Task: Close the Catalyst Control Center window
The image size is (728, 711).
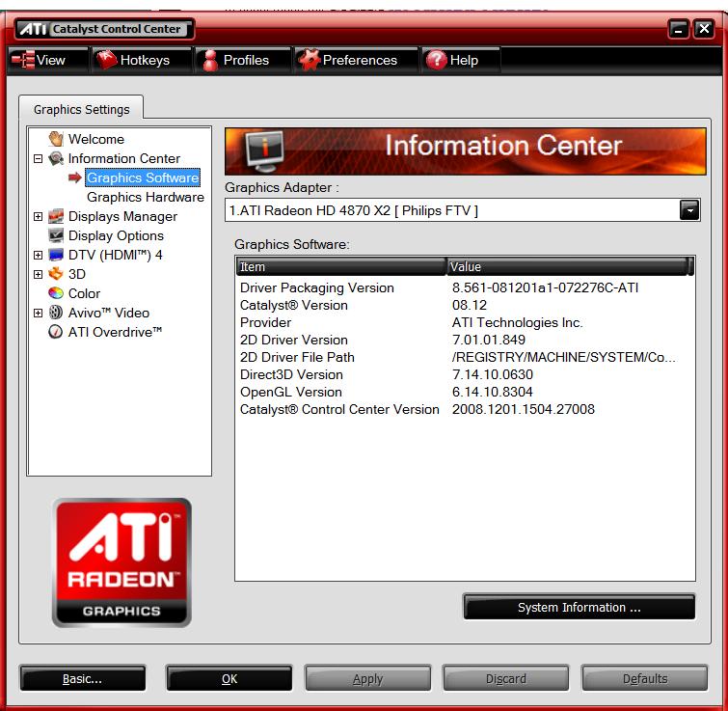Action: 704,29
